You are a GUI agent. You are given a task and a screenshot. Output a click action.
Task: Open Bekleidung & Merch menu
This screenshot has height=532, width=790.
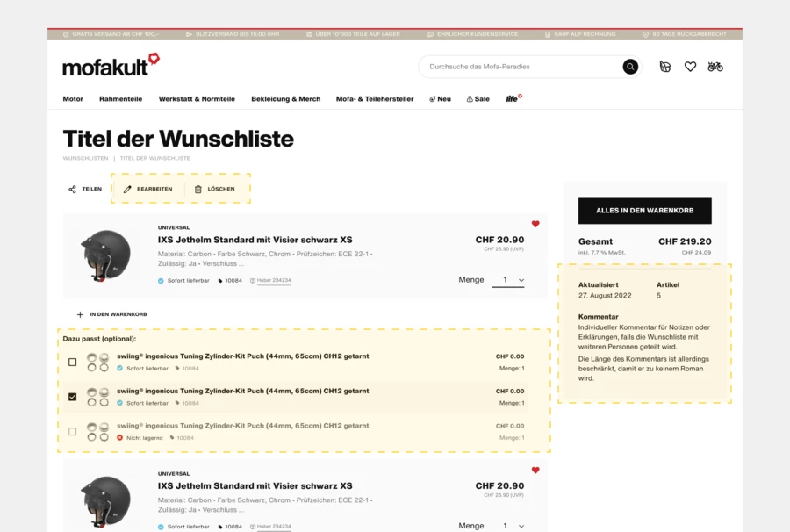pyautogui.click(x=285, y=99)
